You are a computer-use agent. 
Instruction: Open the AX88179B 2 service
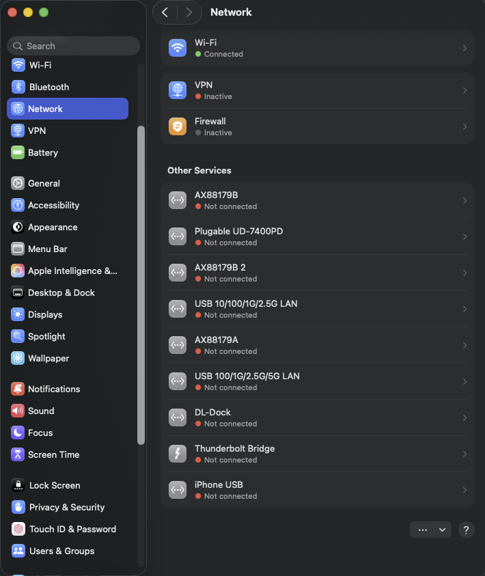coord(318,273)
